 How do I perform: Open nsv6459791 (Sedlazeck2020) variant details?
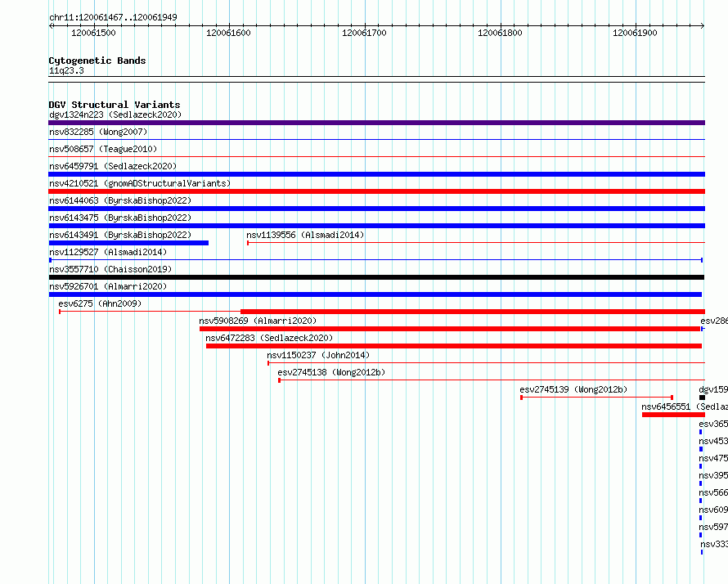[x=113, y=166]
